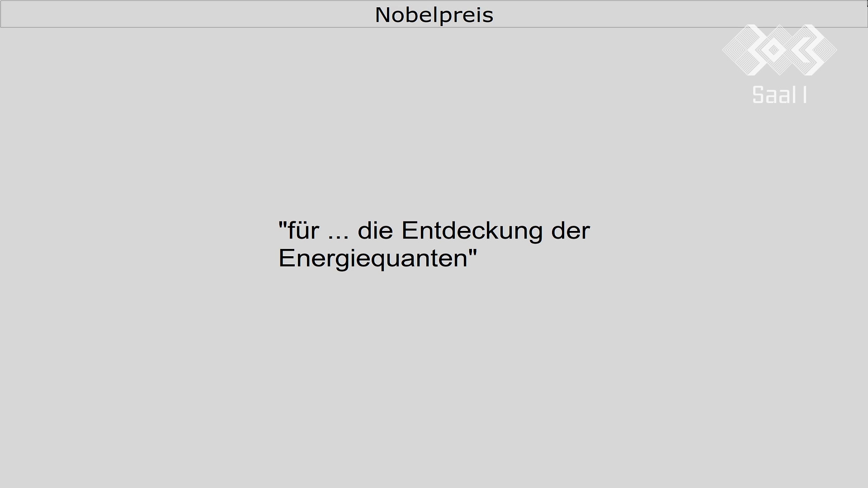Click the Saal I label

point(780,95)
